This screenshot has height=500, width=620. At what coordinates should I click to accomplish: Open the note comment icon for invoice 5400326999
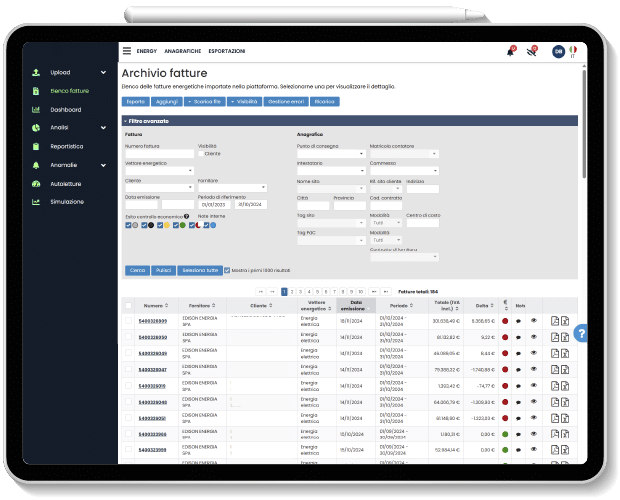click(519, 321)
